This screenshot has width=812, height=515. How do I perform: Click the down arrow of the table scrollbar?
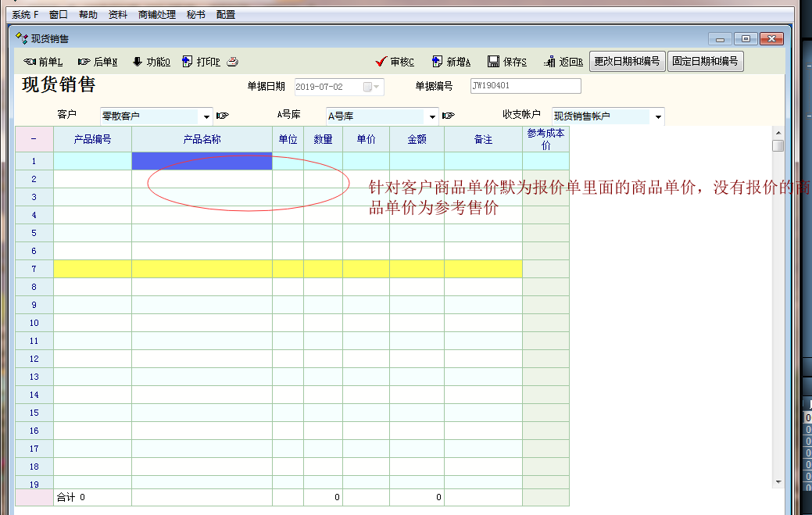point(778,481)
